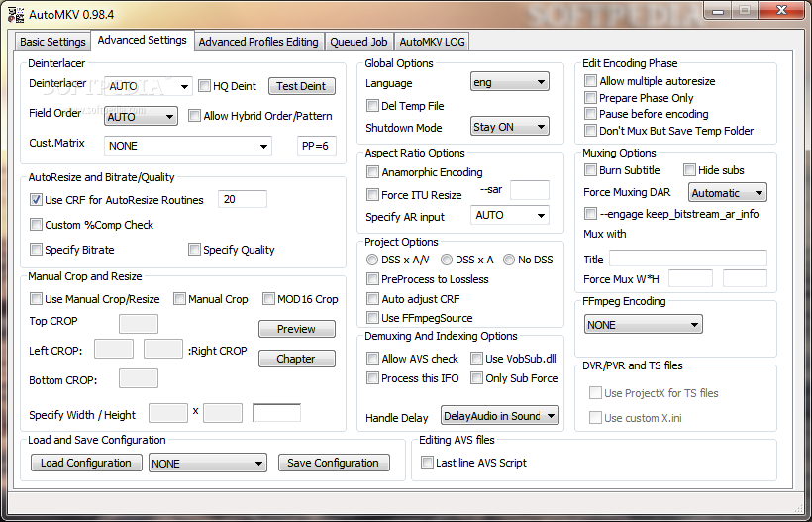812x522 pixels.
Task: Click the --sar input field
Action: 529,190
